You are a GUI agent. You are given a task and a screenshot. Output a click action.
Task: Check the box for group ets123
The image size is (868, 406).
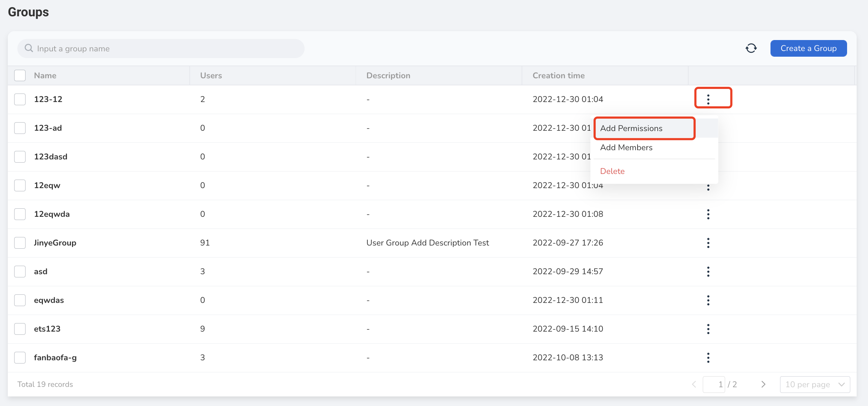pos(20,329)
